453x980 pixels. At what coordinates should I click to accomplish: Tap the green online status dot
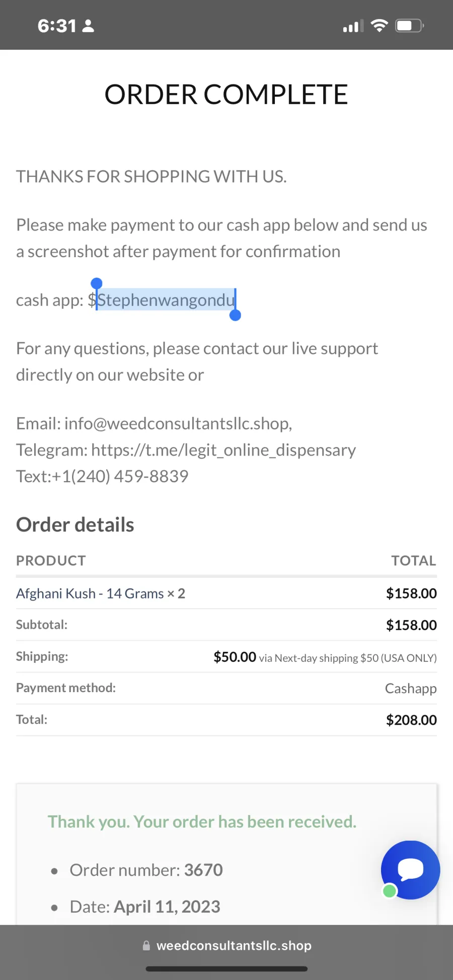390,891
